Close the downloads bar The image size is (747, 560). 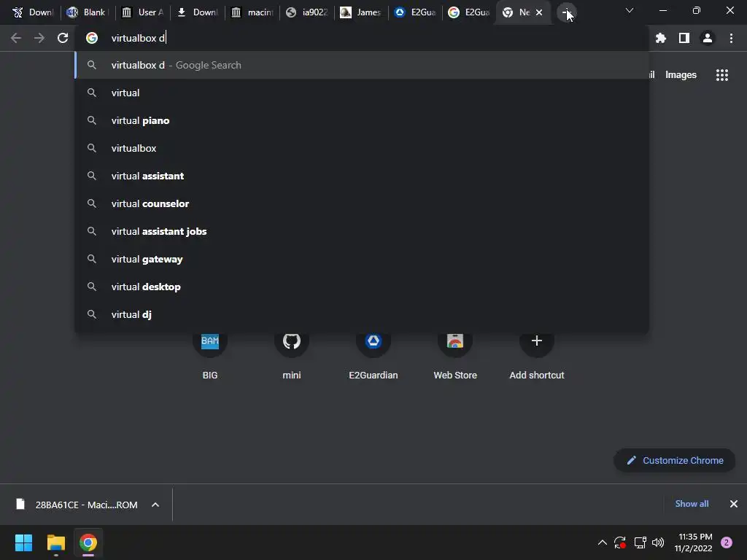coord(734,504)
